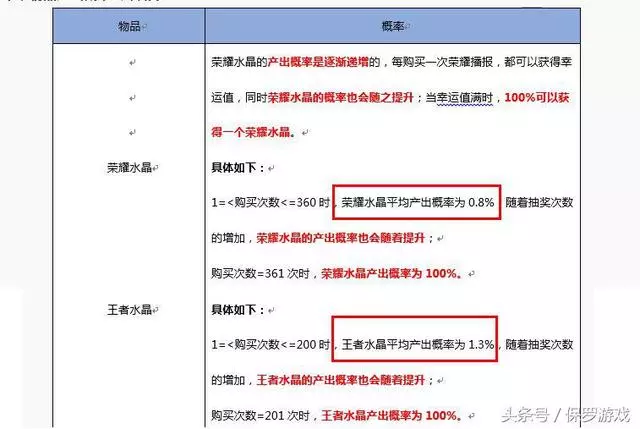Screen dimensions: 640x429
Task: Click text 1=<购买次数<=200时
Action: tap(271, 345)
